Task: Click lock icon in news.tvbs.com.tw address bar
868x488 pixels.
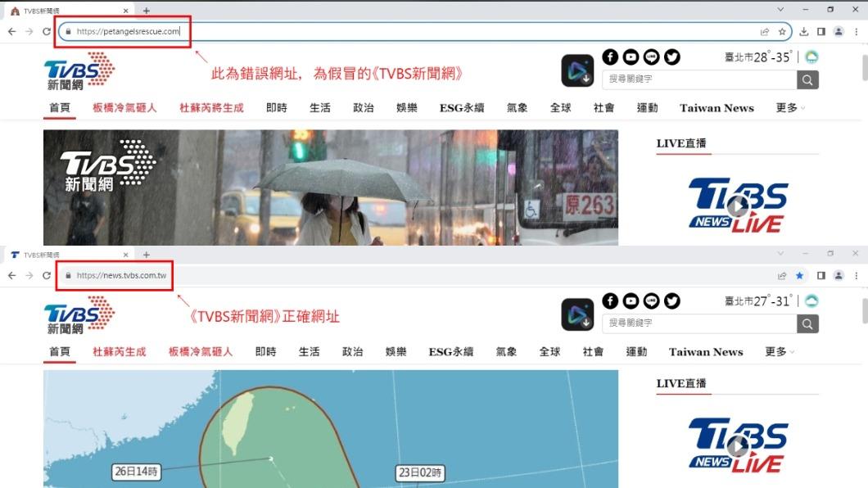Action: (x=68, y=276)
